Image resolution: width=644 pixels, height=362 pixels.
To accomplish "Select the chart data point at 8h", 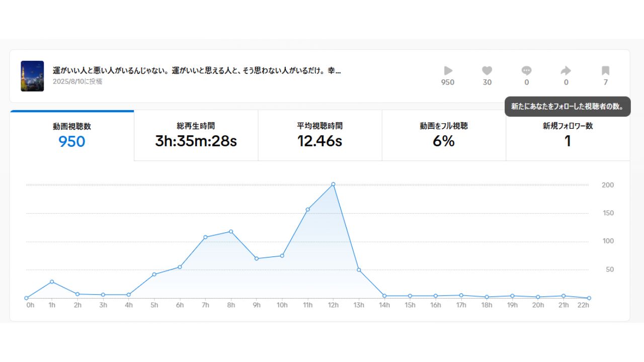I will pyautogui.click(x=231, y=231).
